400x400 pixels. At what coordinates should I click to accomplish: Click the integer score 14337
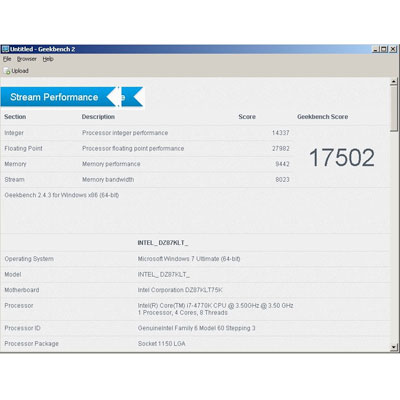click(281, 133)
